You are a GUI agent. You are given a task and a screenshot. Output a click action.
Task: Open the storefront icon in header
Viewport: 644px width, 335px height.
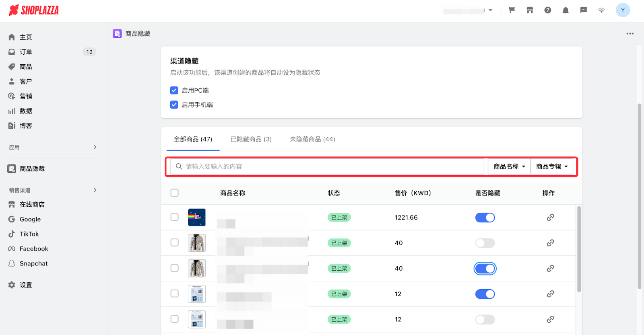coord(530,10)
